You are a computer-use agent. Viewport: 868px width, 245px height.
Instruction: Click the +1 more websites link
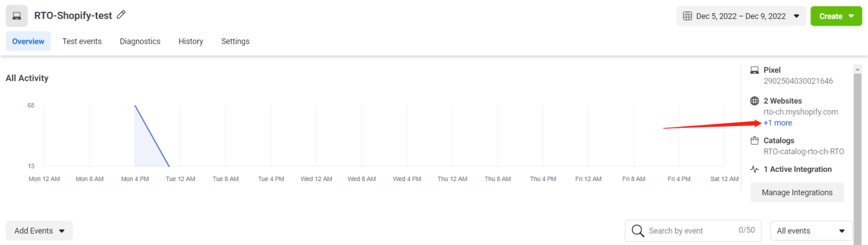coord(778,123)
